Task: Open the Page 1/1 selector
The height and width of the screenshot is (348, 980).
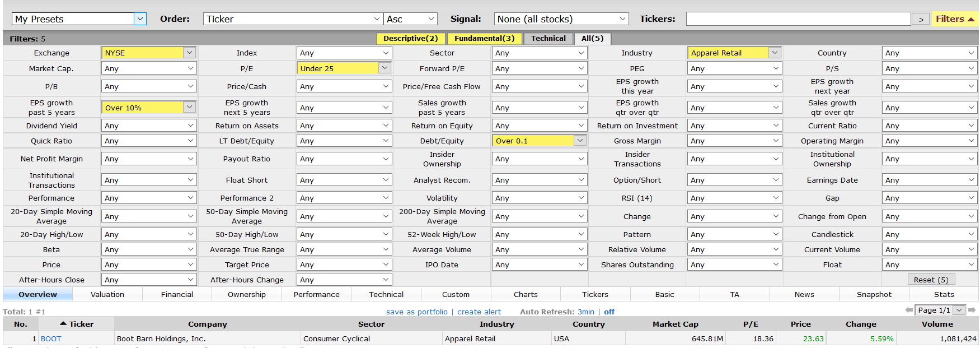Action: (940, 310)
